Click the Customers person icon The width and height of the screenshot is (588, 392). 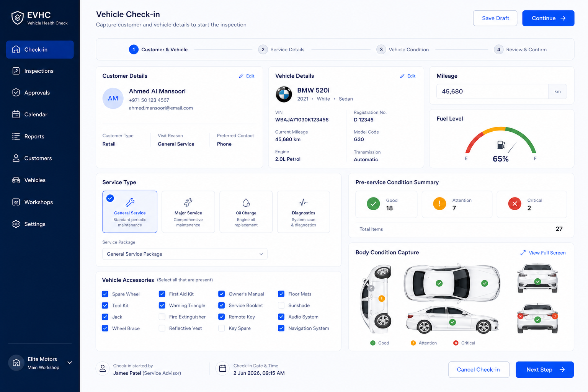click(x=16, y=158)
